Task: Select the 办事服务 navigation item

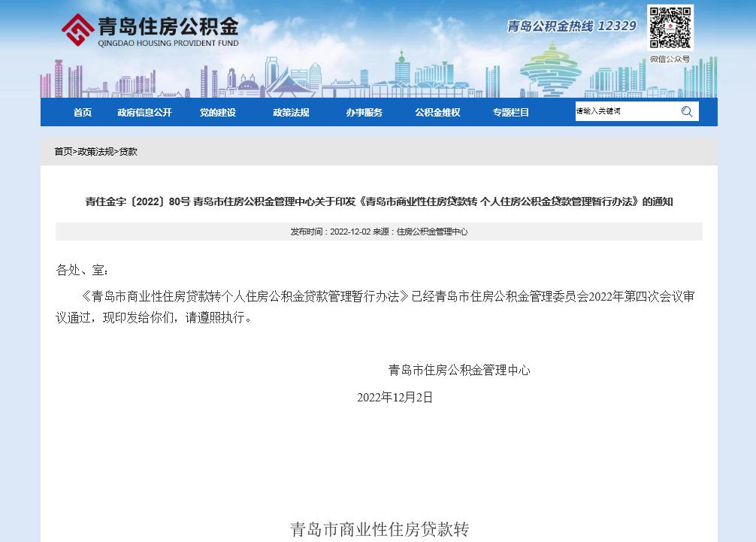Action: [363, 112]
